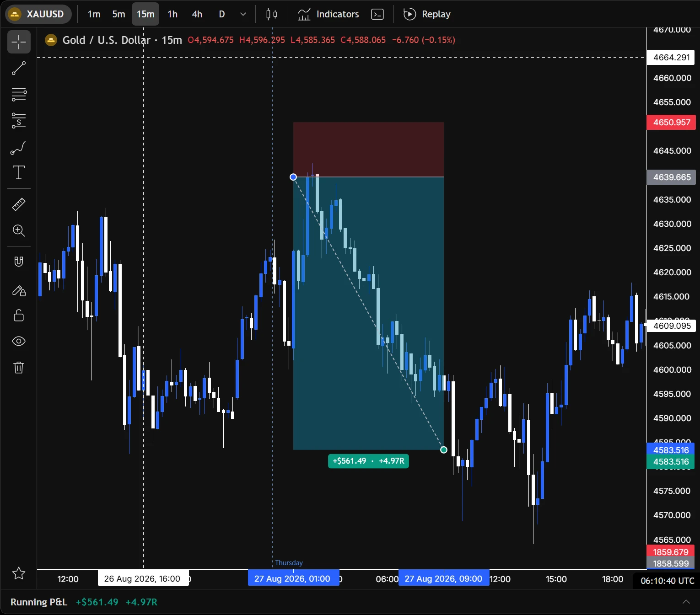Open the candlestick chart type selector
This screenshot has height=615, width=700.
click(272, 14)
